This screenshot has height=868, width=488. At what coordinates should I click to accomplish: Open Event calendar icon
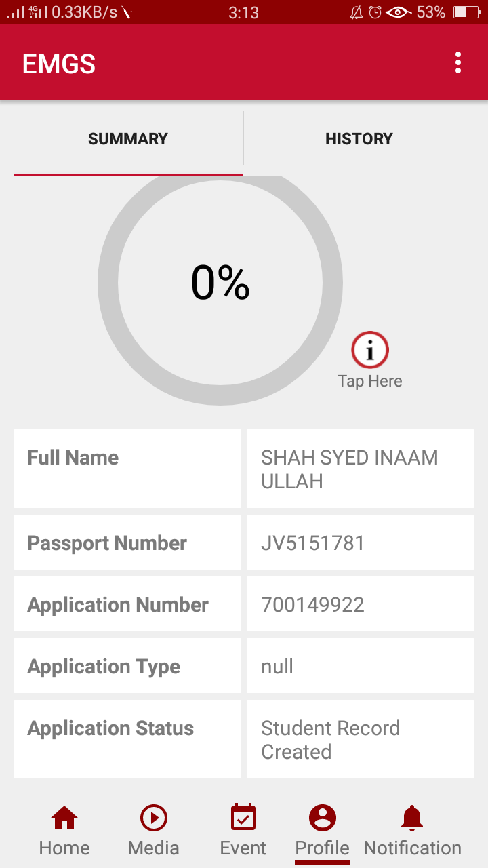point(243,818)
